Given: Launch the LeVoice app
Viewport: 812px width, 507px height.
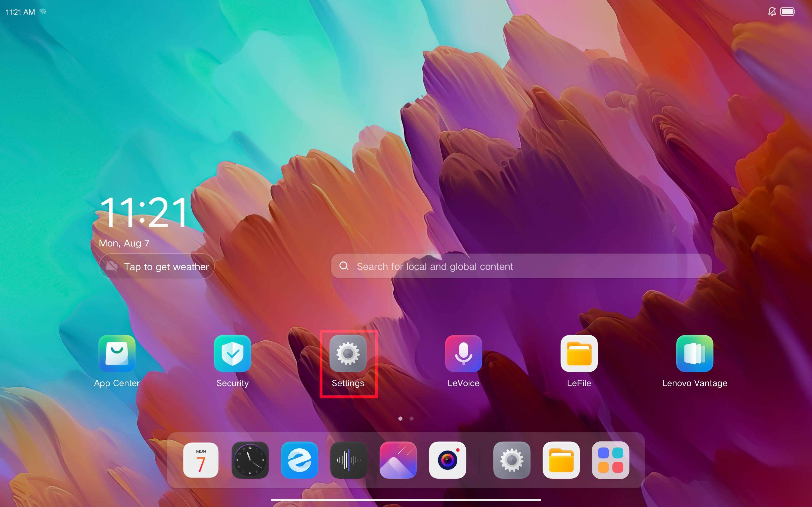Looking at the screenshot, I should tap(463, 354).
